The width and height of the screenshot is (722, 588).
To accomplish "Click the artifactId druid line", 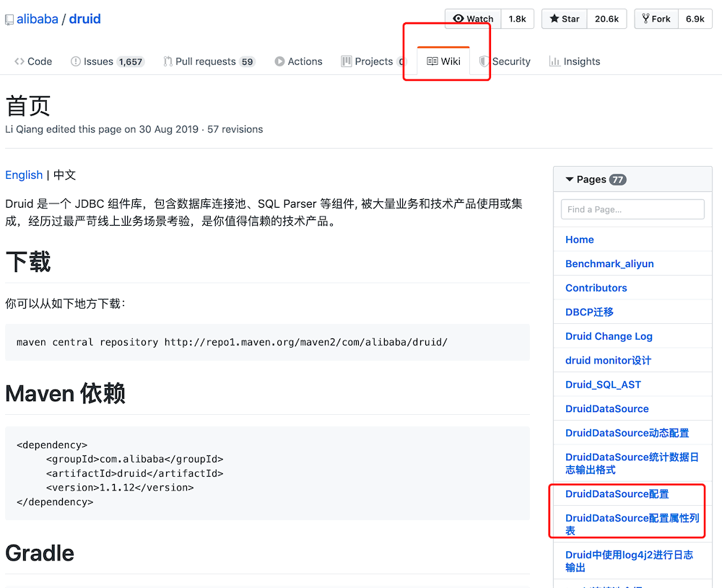I will tap(134, 473).
